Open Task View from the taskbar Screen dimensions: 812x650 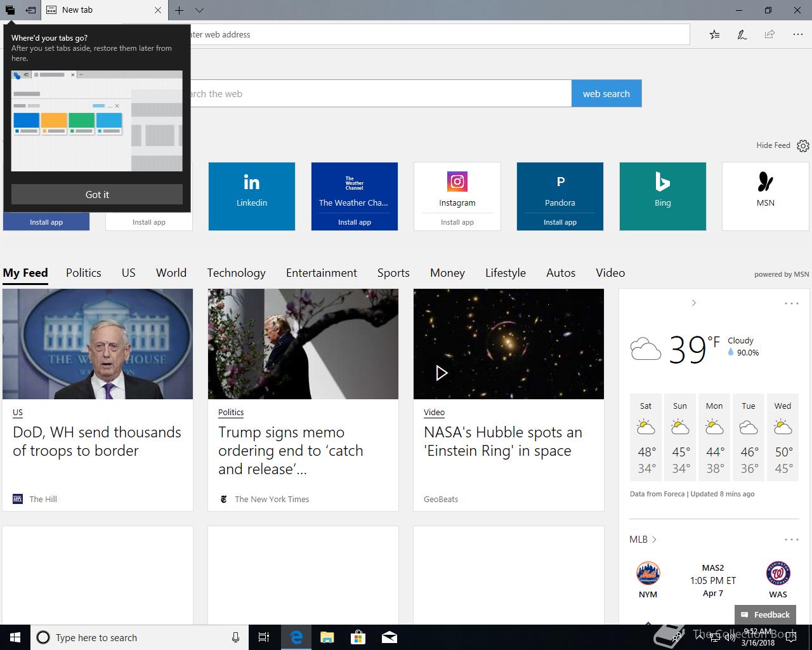tap(264, 637)
